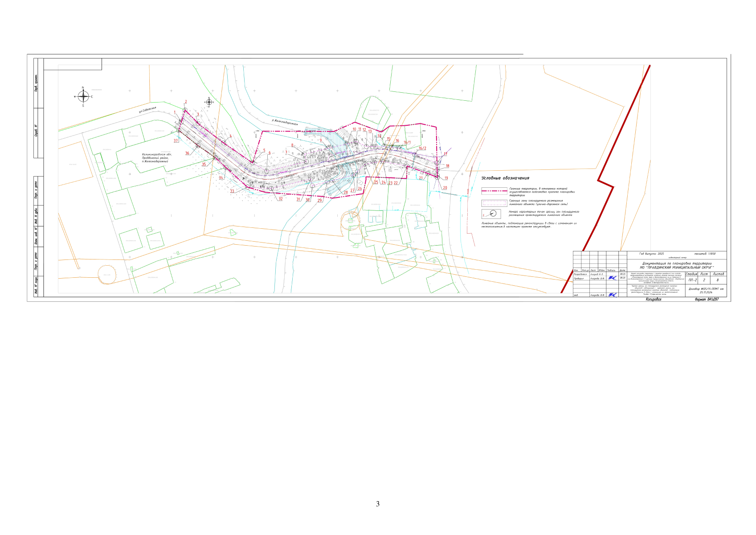Click the pink dashed zone legend sample
756x535 pixels.
point(494,202)
